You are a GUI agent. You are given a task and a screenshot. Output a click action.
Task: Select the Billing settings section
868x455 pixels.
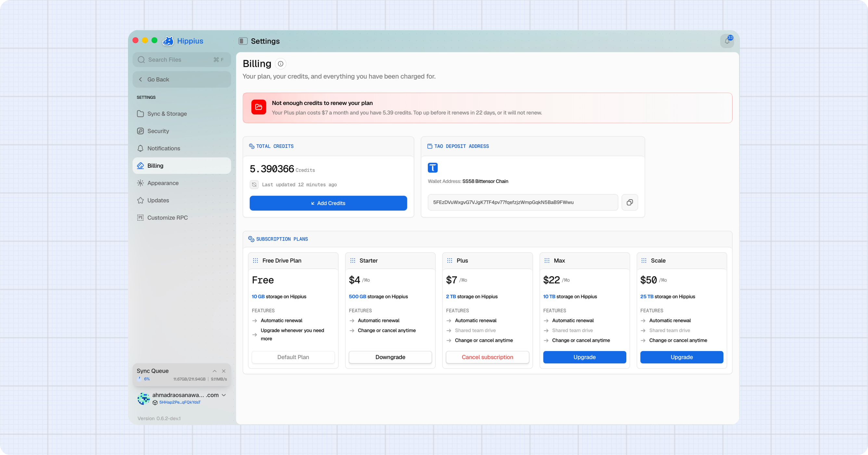[x=182, y=166]
